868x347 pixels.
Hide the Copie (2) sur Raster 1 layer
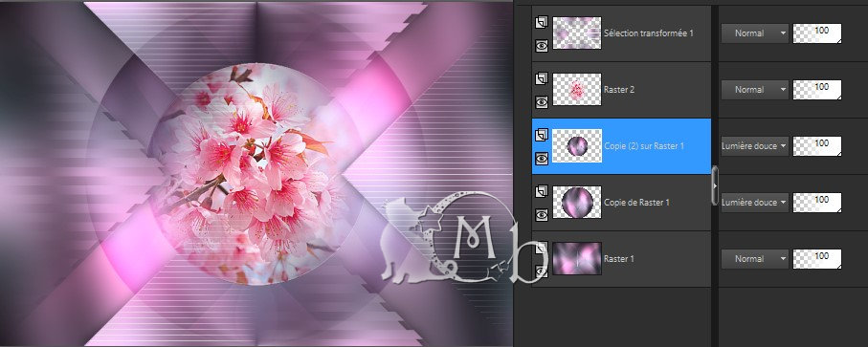(542, 159)
